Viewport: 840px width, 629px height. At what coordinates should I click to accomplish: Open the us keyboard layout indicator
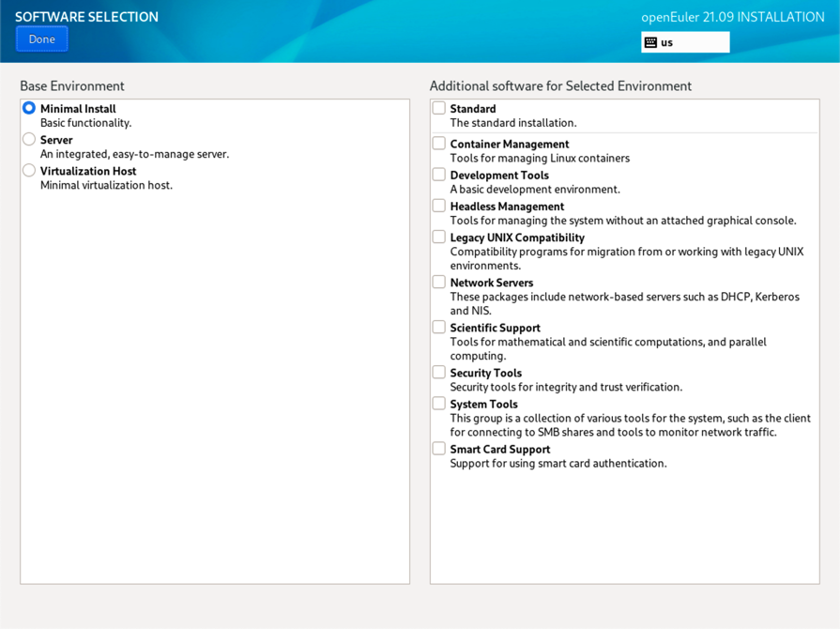click(x=685, y=42)
